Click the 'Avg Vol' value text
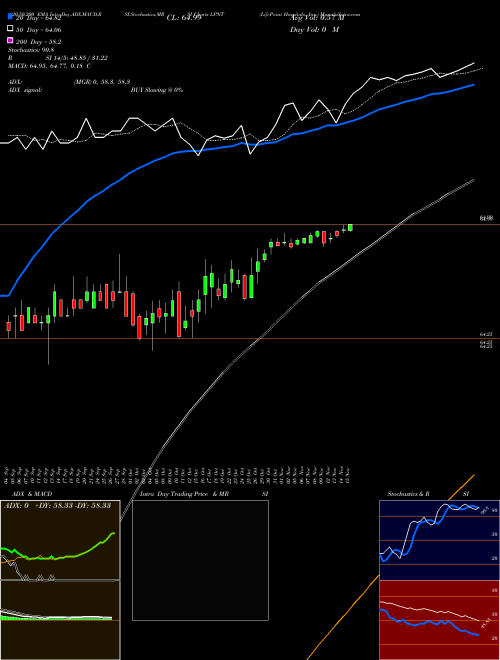 tap(317, 18)
